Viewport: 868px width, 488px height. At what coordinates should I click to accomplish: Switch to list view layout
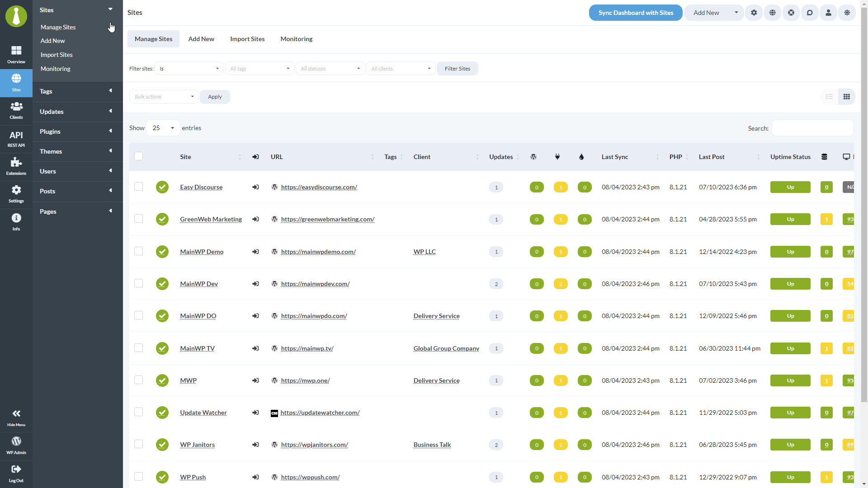829,97
